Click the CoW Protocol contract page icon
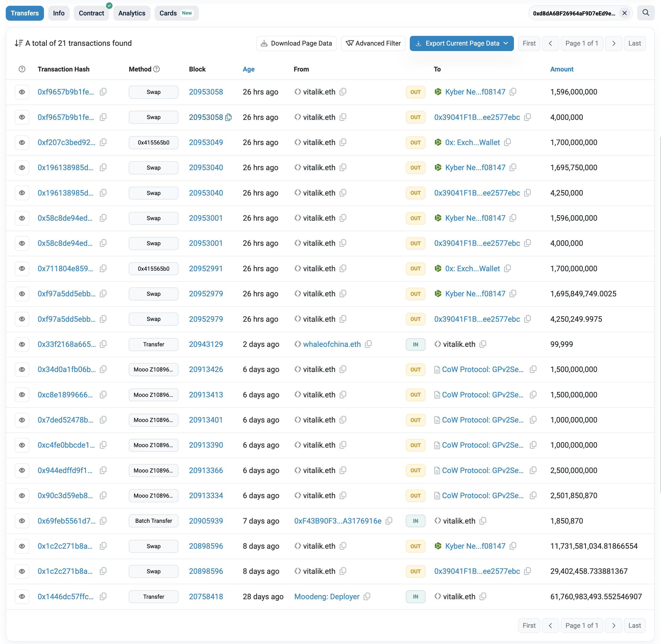 click(x=437, y=369)
